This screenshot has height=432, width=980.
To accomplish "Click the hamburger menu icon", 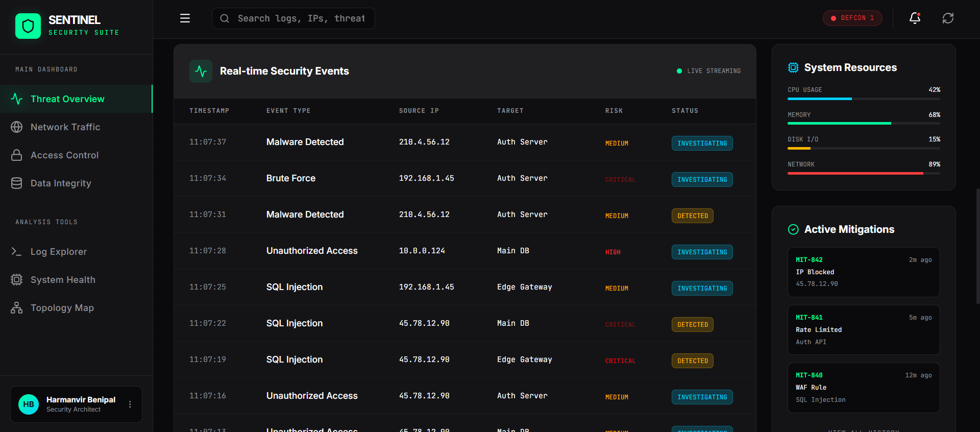I will [185, 18].
